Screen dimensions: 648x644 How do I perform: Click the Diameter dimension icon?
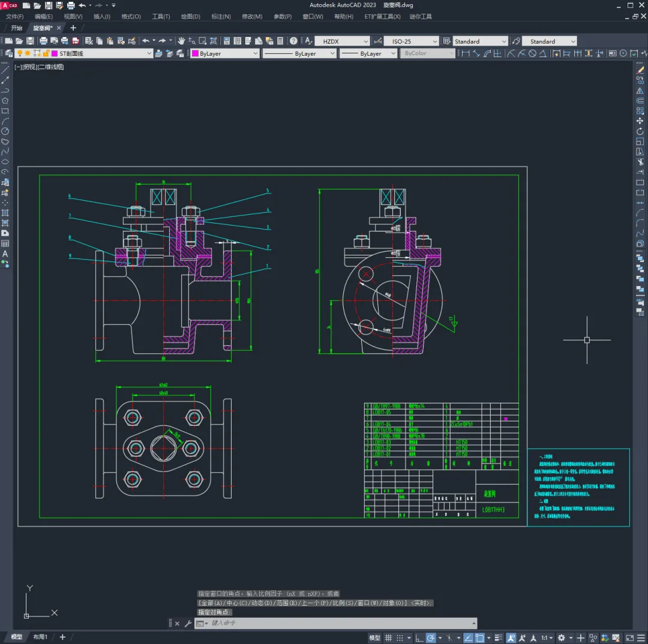(533, 53)
